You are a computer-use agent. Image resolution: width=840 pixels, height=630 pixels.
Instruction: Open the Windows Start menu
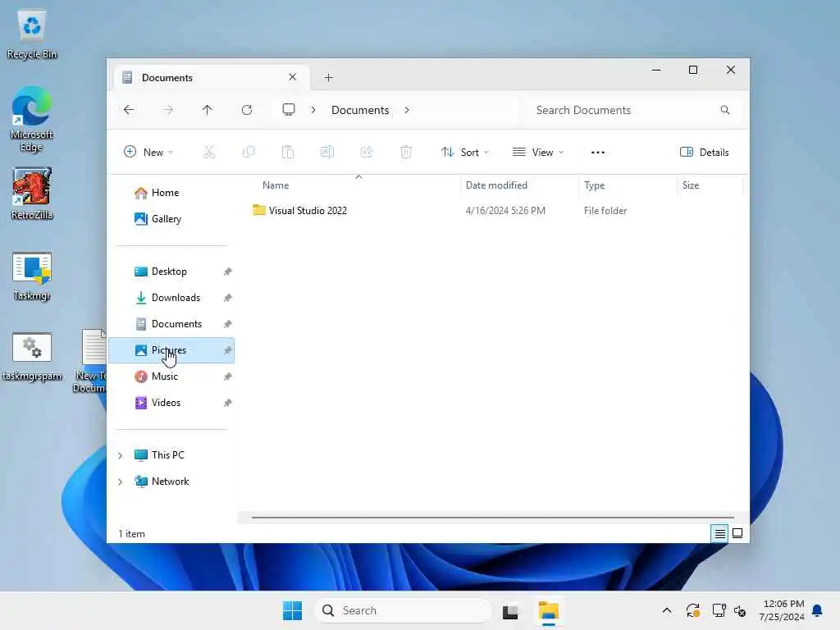[292, 610]
